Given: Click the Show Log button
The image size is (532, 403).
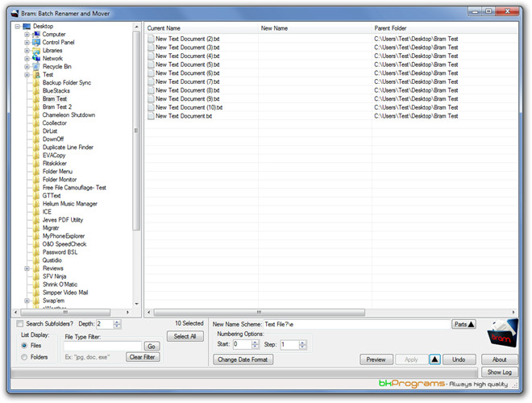Looking at the screenshot, I should point(500,372).
